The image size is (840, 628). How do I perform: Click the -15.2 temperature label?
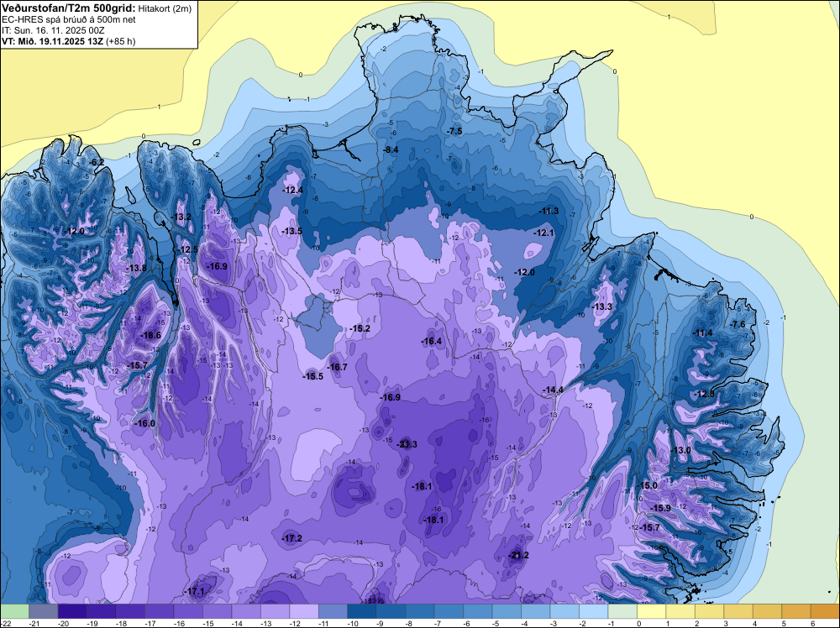(360, 328)
